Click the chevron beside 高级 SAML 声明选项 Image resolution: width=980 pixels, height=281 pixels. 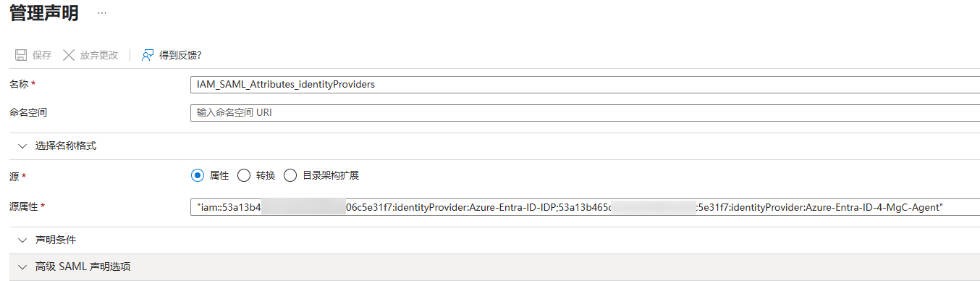(x=21, y=267)
